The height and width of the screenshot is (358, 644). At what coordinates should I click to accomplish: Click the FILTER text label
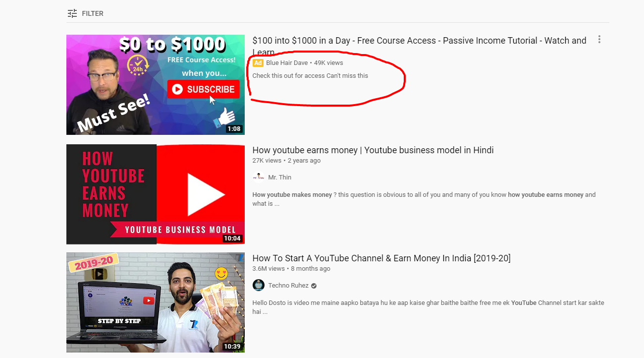93,13
